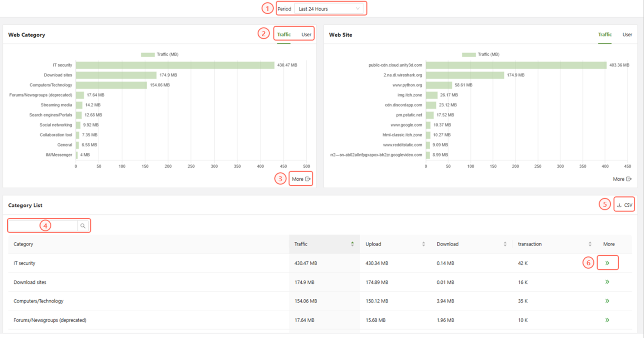Open the Period dropdown showing Last 24 Hours
The image size is (644, 338).
(329, 9)
